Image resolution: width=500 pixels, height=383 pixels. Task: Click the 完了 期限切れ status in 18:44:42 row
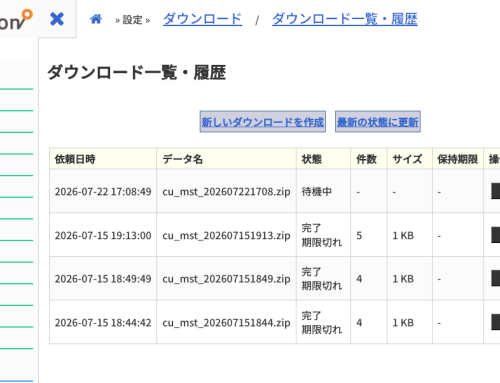tap(322, 323)
